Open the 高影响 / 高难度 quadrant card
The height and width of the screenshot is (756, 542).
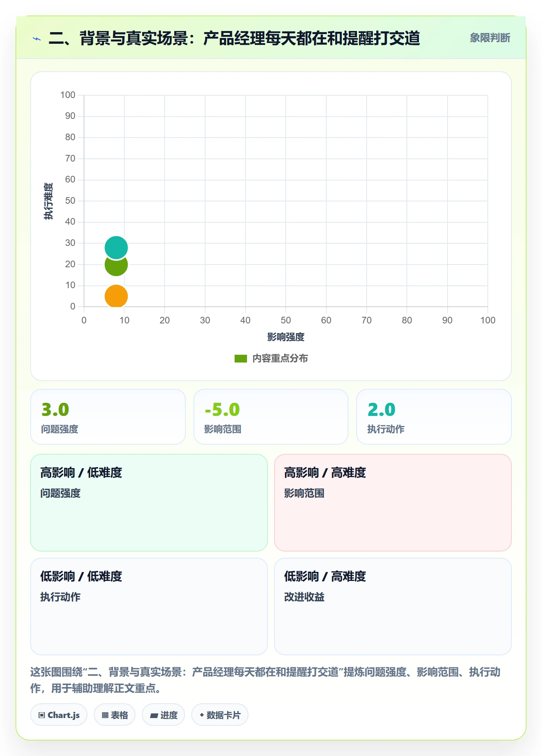pyautogui.click(x=393, y=503)
